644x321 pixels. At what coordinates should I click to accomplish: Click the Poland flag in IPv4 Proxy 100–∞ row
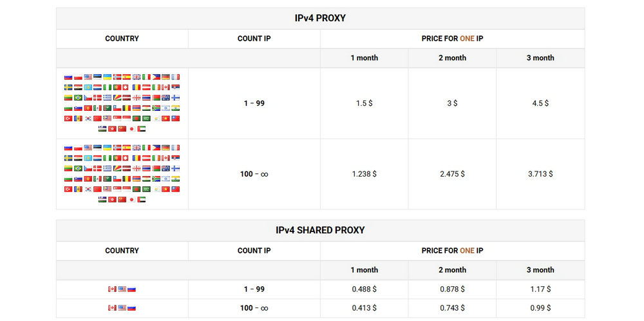pos(78,148)
